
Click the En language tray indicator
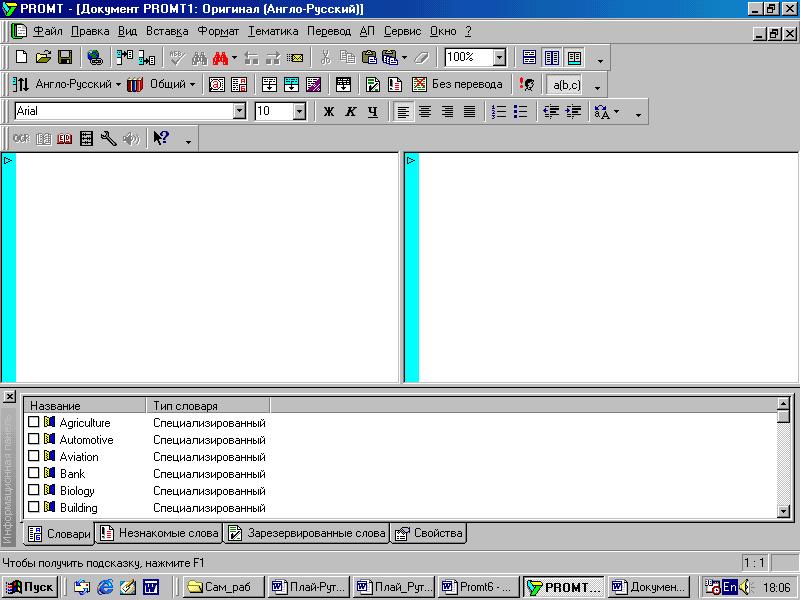pos(730,587)
